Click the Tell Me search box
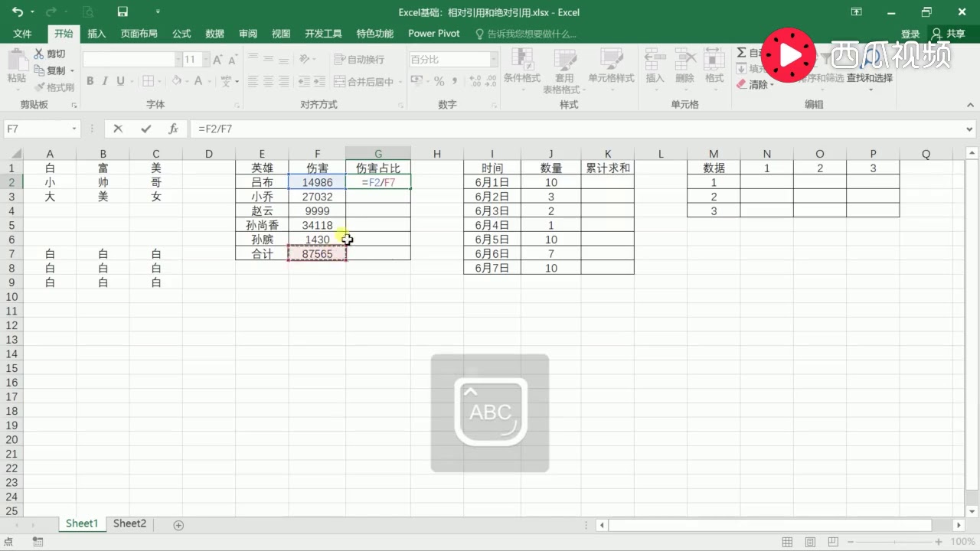The width and height of the screenshot is (980, 551). 526,34
